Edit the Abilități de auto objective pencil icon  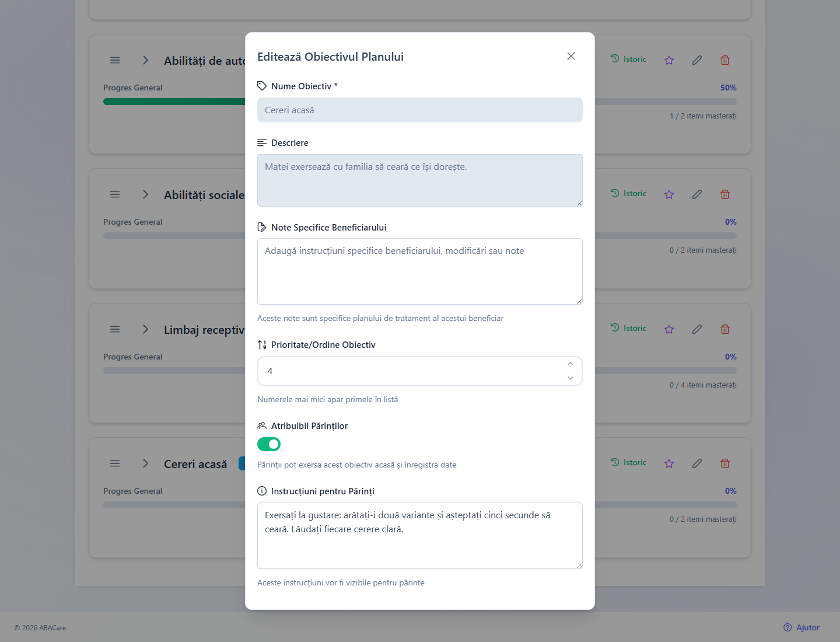click(x=697, y=60)
